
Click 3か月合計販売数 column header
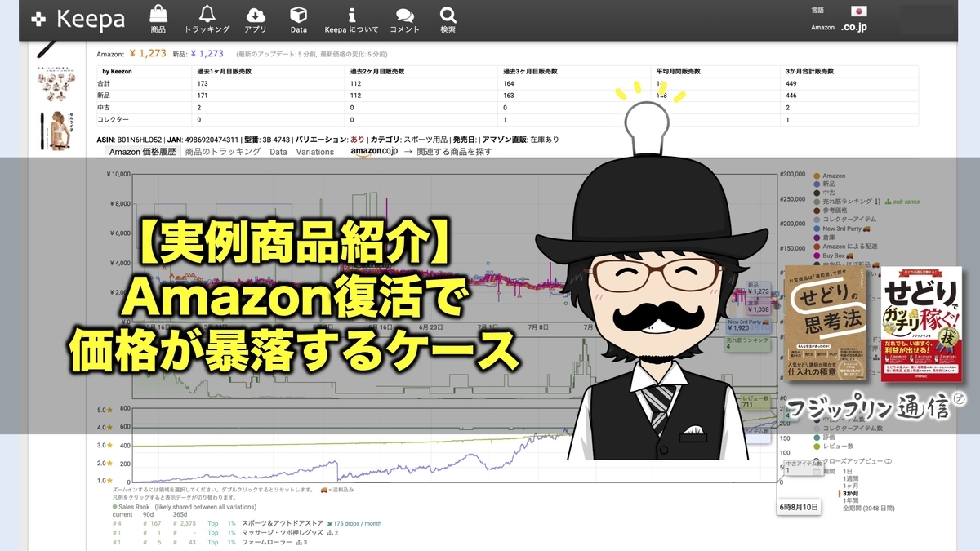tap(810, 72)
